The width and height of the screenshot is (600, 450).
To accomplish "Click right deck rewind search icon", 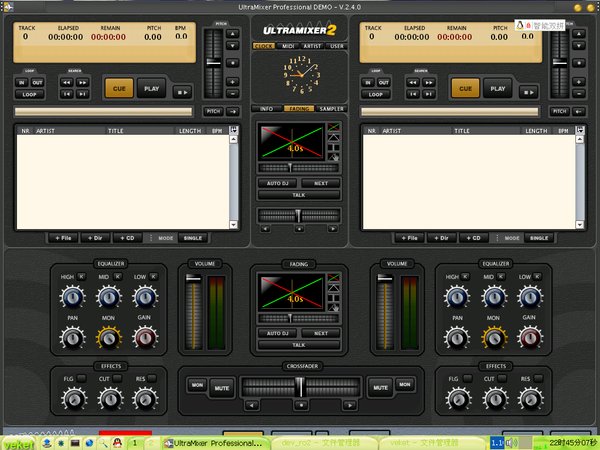I will [x=412, y=81].
